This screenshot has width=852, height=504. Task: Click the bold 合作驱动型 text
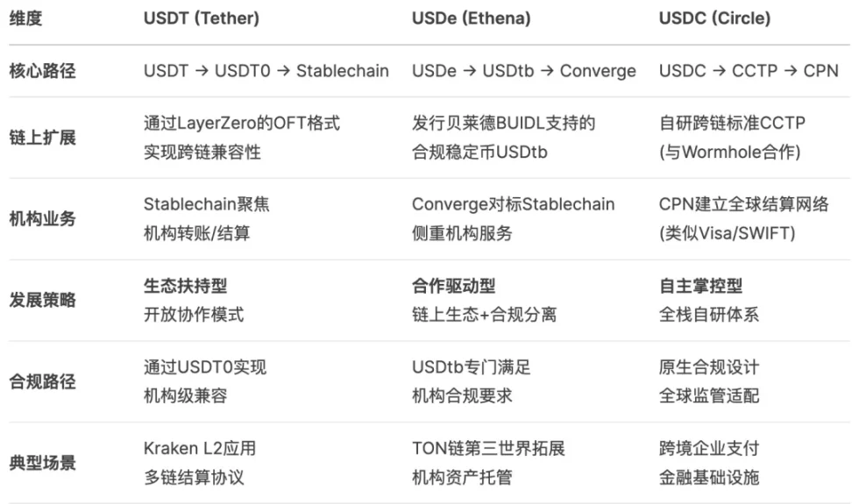click(453, 286)
